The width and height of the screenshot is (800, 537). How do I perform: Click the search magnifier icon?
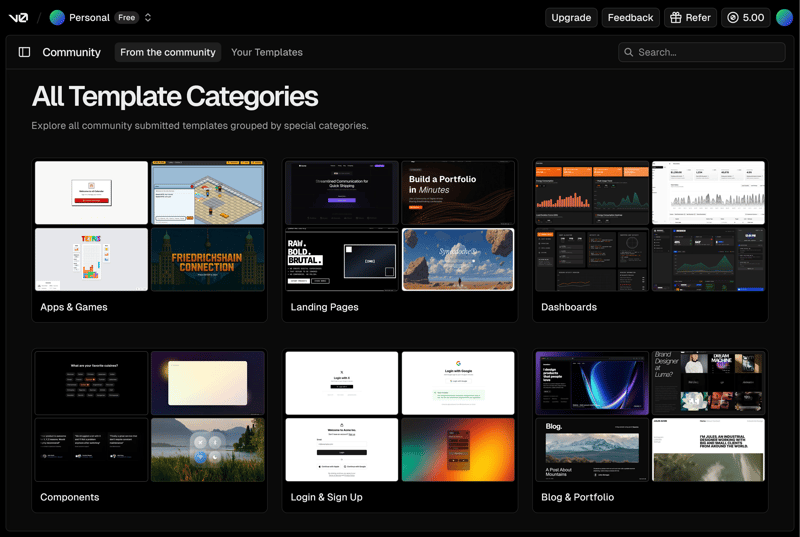629,52
